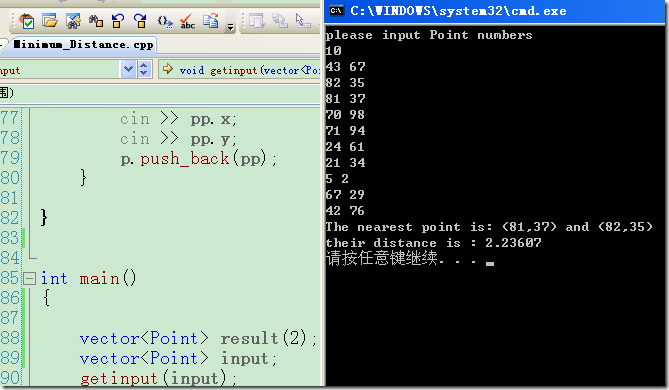Click the console line '71 94'
669x390 pixels.
[345, 131]
